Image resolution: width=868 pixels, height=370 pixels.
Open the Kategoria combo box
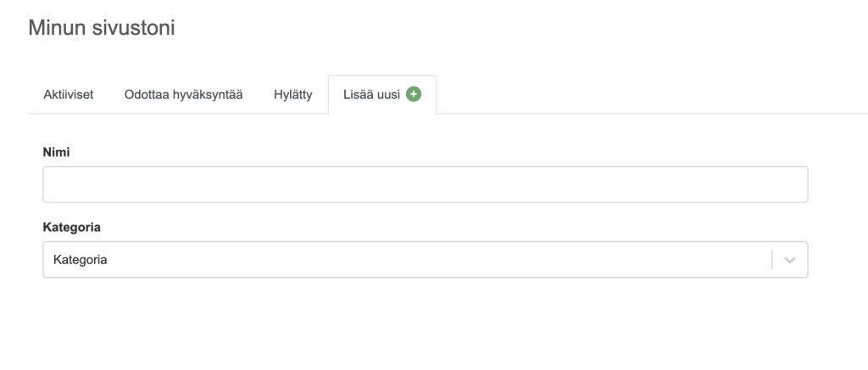(407, 260)
